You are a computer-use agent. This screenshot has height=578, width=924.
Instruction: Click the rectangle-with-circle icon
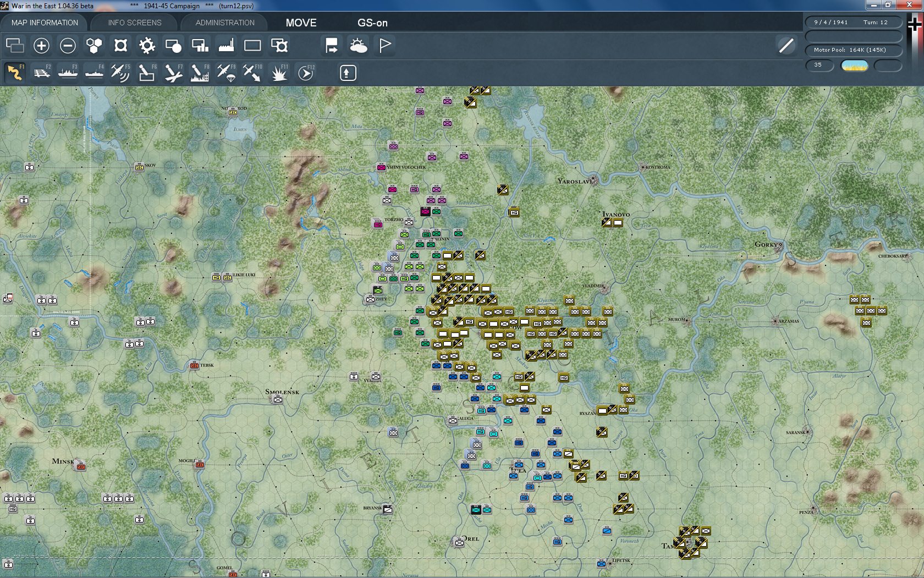point(173,46)
